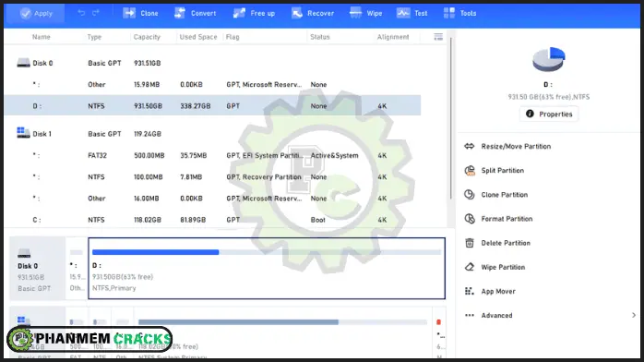Click the D: pie chart graphic
Viewport: 644px width, 362px height.
tap(549, 59)
